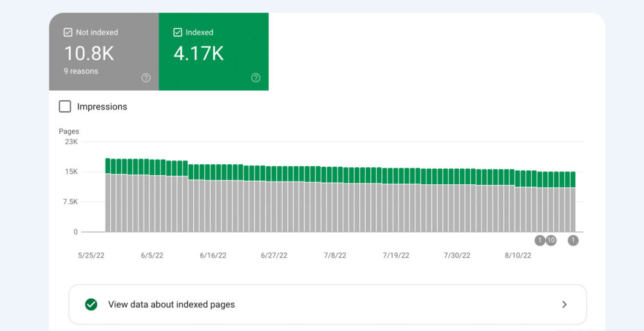Viewport: 644px width, 331px height.
Task: Enable the Impressions checkbox
Action: 65,107
